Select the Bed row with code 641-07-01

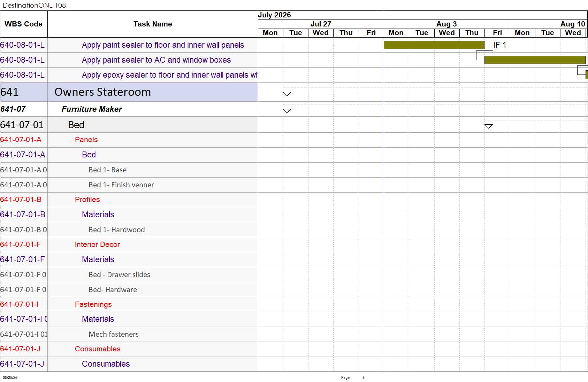click(x=129, y=125)
